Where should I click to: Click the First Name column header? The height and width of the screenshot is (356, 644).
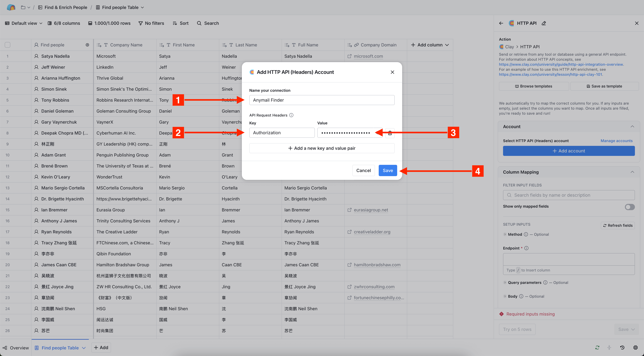tap(187, 45)
